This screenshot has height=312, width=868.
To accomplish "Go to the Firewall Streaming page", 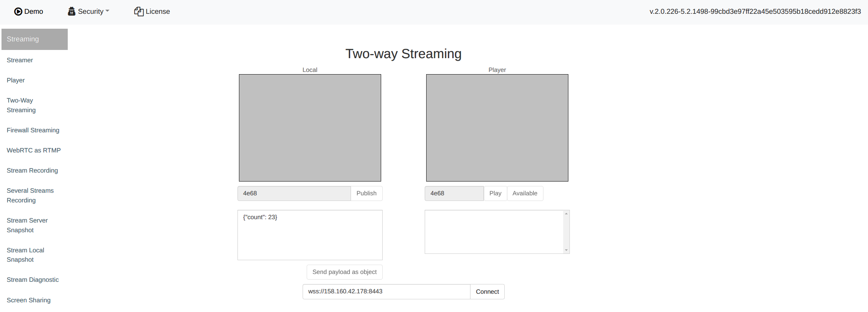I will tap(33, 130).
